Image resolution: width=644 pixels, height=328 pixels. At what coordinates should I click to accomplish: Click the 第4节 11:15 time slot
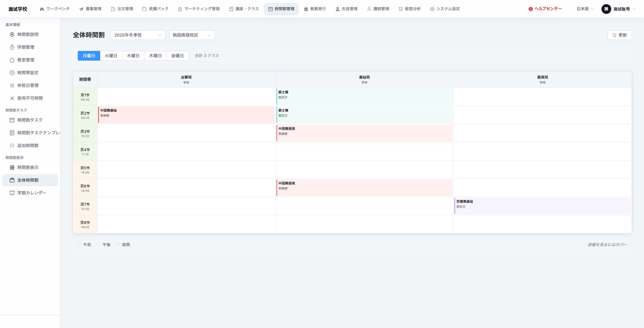85,151
